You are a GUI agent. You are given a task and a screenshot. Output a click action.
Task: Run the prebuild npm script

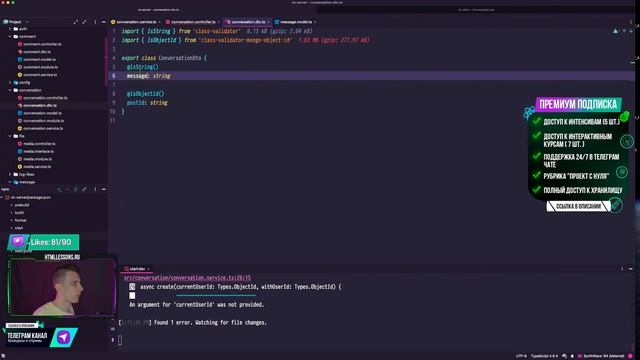[22, 205]
